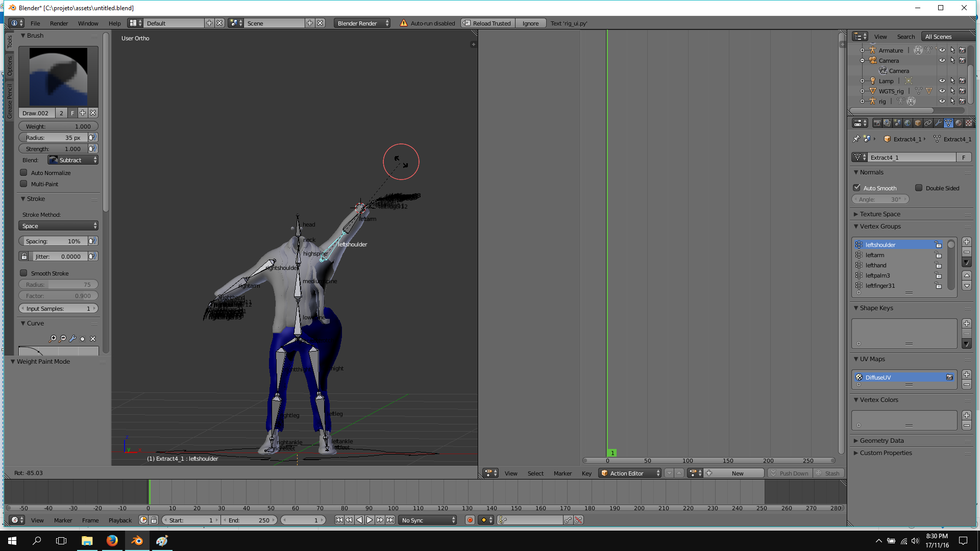Add a new UV map with plus
Screen dimensions: 980x551
pos(967,374)
